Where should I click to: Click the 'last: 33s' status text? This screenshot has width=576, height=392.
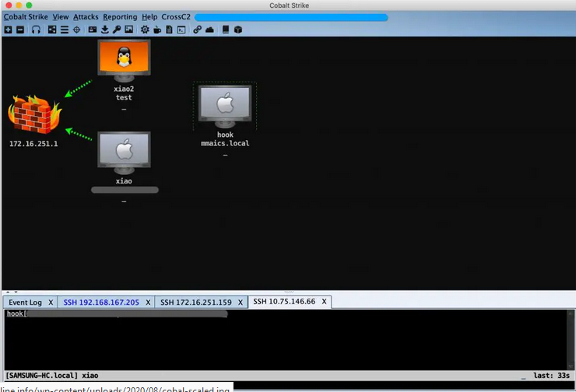pyautogui.click(x=551, y=375)
